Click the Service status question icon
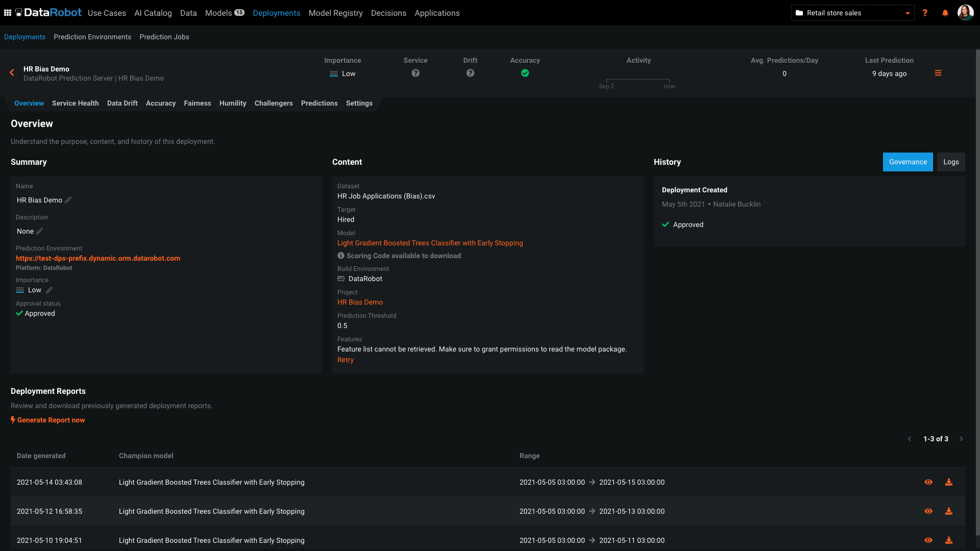This screenshot has width=980, height=551. (x=415, y=73)
